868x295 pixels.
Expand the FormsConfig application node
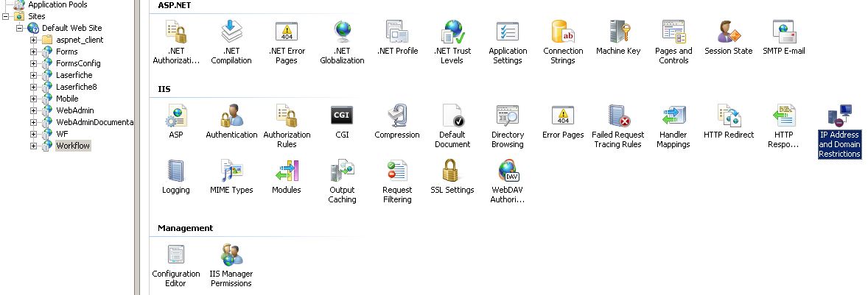click(33, 63)
